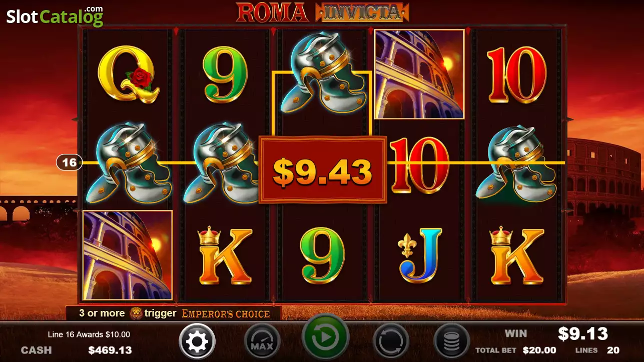Screen dimensions: 644x362
Task: Click the helmet symbol on fifth reel
Action: coord(516,163)
